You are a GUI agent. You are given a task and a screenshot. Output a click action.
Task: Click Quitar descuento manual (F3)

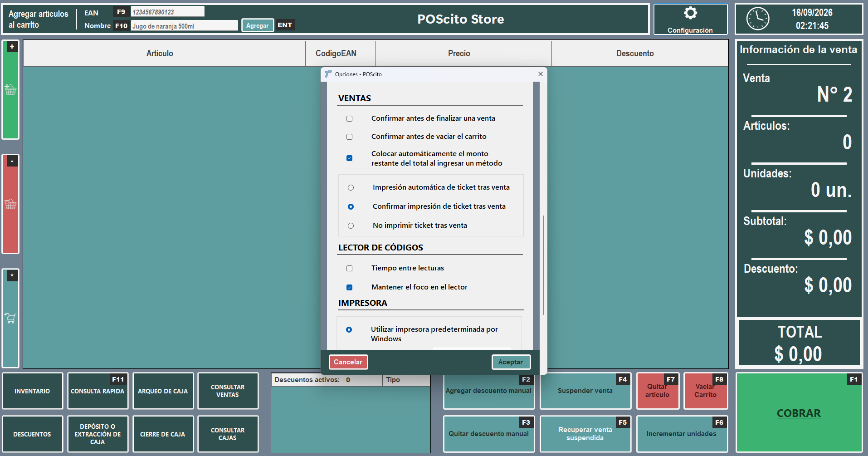pos(489,434)
